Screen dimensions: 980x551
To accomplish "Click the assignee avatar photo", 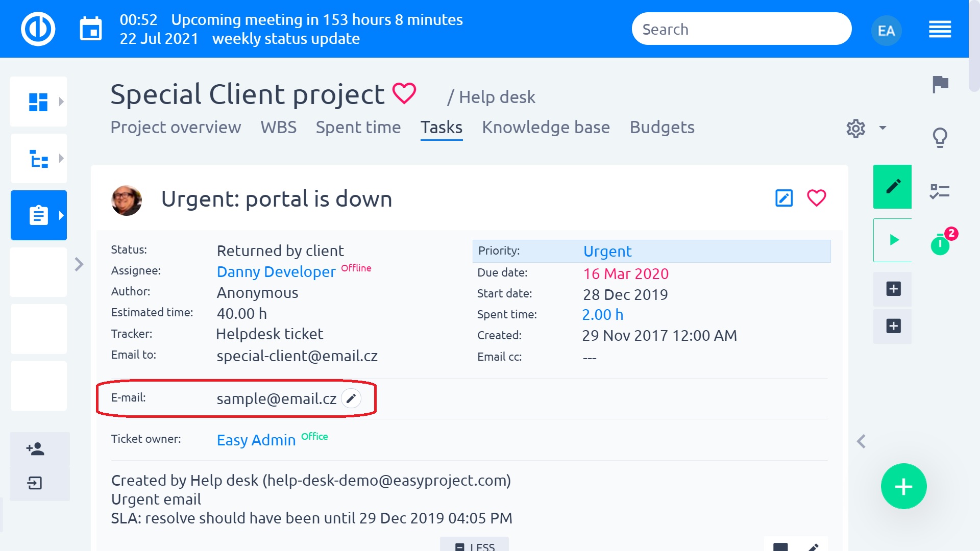I will (x=127, y=200).
